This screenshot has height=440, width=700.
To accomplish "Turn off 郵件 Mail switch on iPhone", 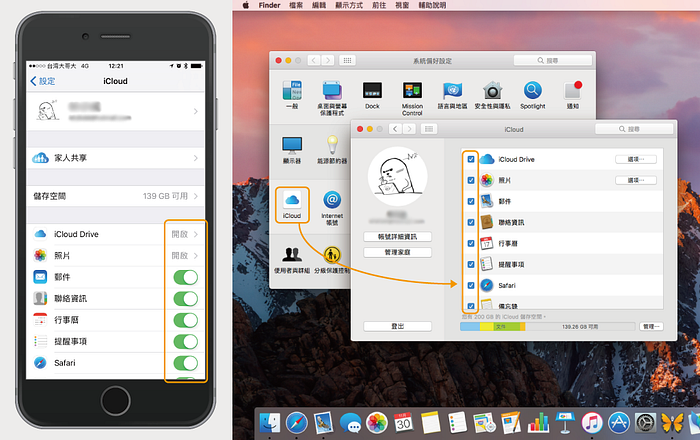I will pos(186,277).
